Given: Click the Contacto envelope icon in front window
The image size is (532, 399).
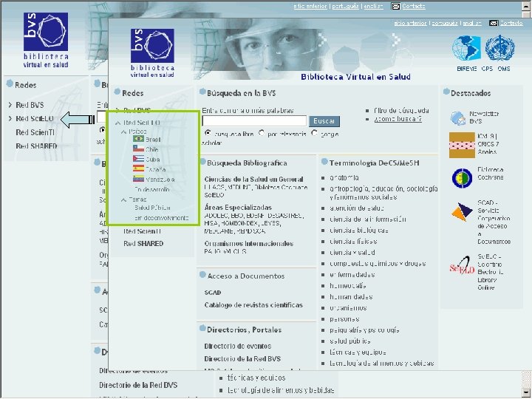Looking at the screenshot, I should click(x=494, y=23).
